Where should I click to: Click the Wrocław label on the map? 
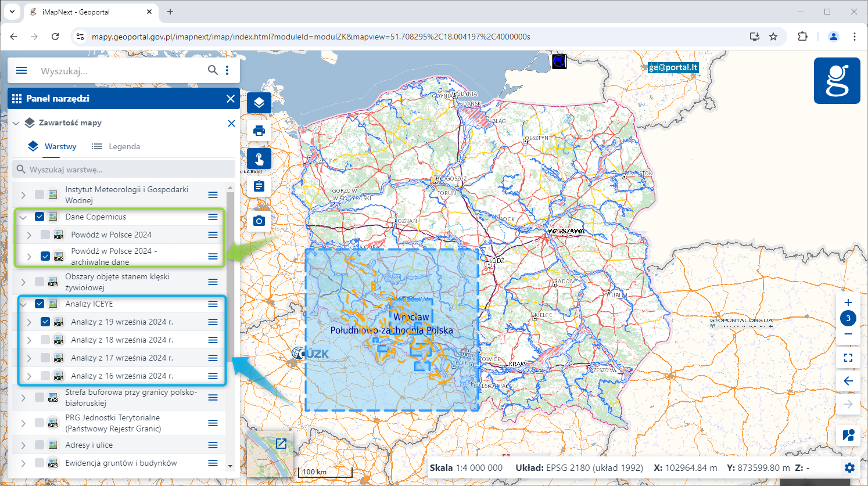[411, 317]
